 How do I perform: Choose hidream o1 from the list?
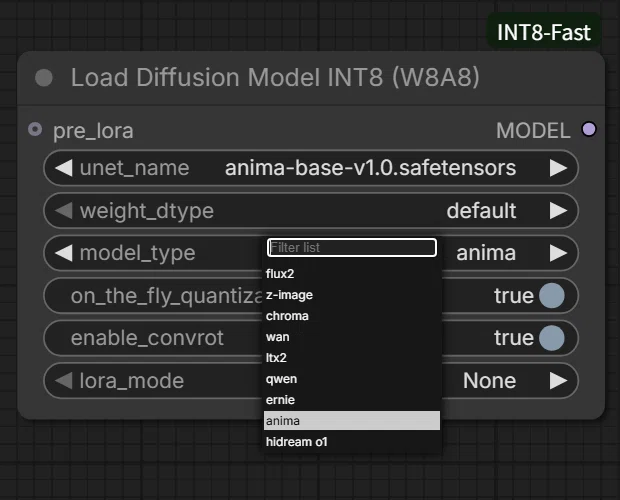(x=352, y=442)
